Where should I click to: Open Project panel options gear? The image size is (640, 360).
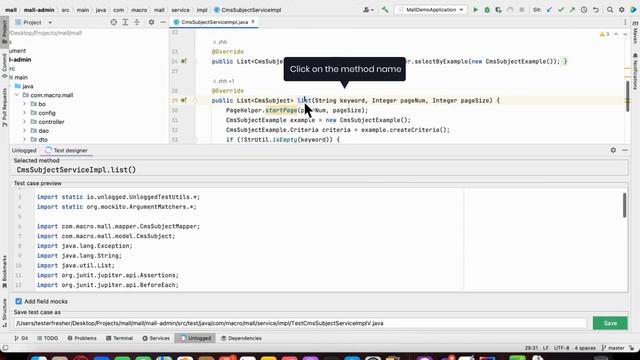pyautogui.click(x=151, y=22)
